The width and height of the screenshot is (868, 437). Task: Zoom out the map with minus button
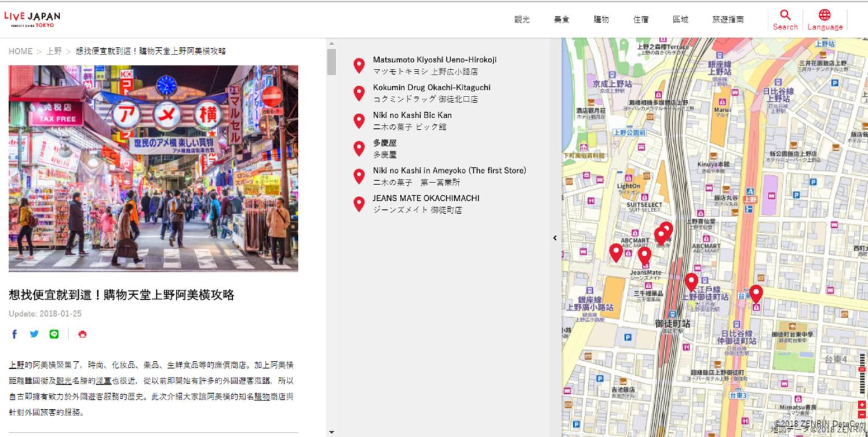point(861,414)
